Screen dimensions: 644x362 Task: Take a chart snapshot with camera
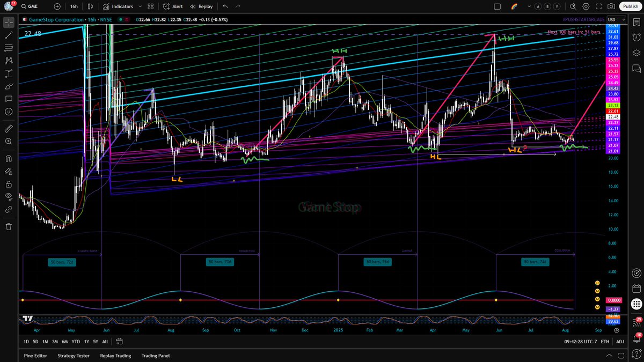(x=611, y=6)
